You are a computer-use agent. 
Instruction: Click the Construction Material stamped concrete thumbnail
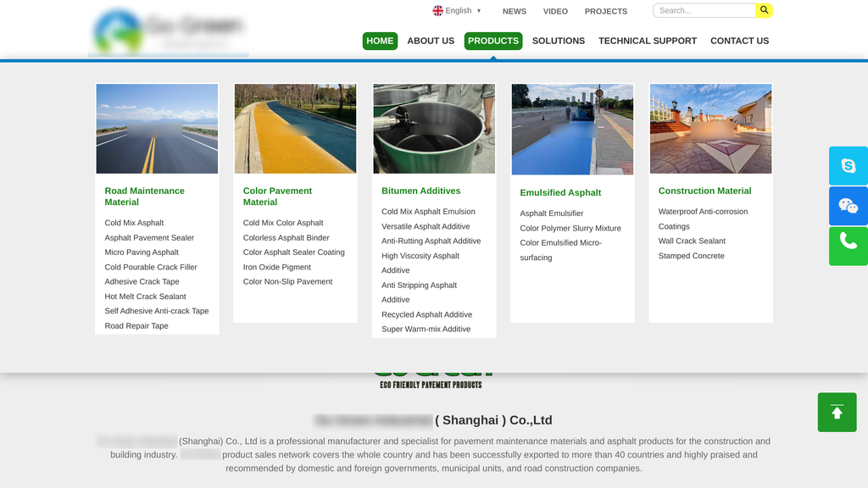[711, 129]
